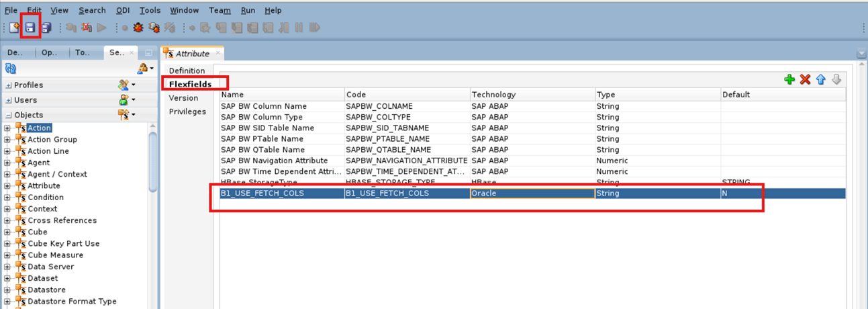The image size is (868, 309).
Task: Expand the Agent tree node
Action: click(x=7, y=163)
